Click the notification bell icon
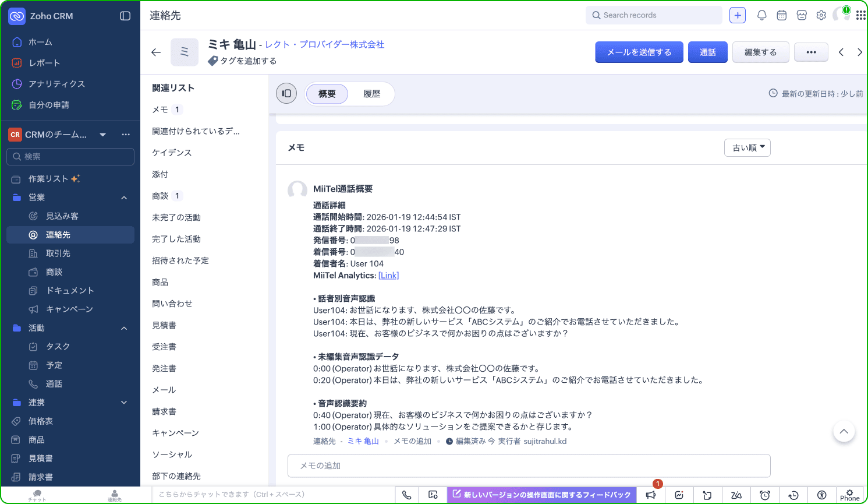The height and width of the screenshot is (504, 868). 761,16
